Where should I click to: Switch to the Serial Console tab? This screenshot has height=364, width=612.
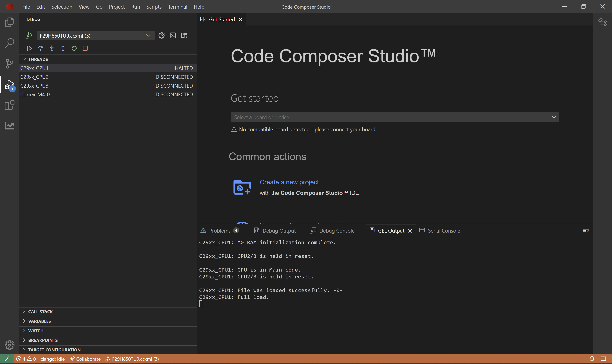click(x=444, y=231)
